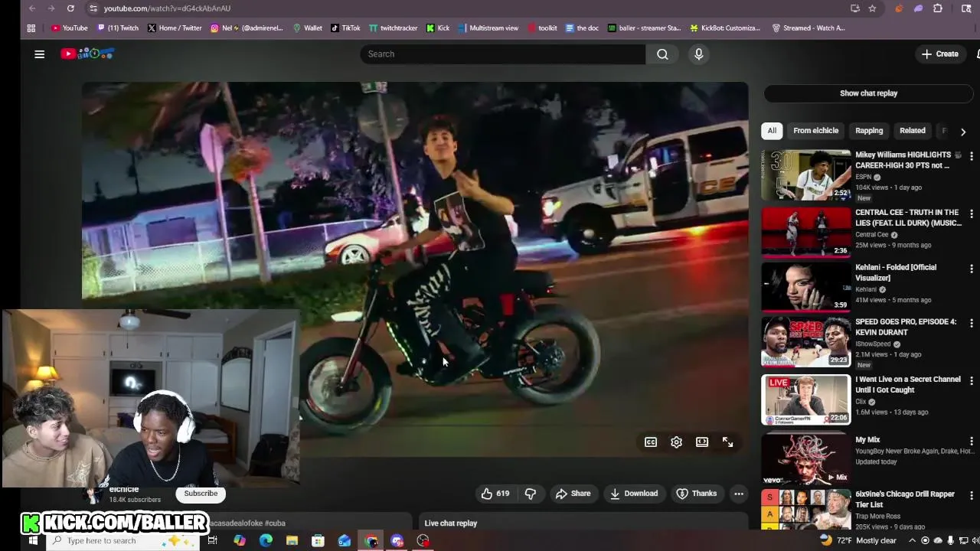Open options for Kehlani Folded video
This screenshot has width=980, height=551.
[x=972, y=269]
